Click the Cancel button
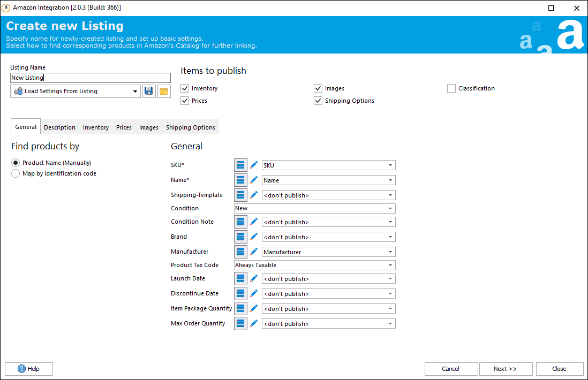 (451, 369)
